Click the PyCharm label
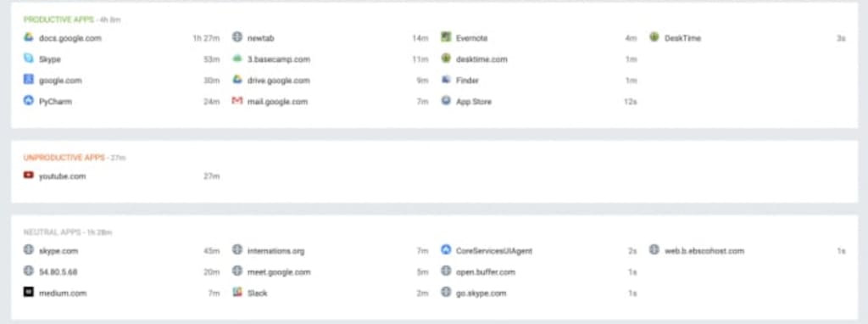868x324 pixels. pos(55,102)
